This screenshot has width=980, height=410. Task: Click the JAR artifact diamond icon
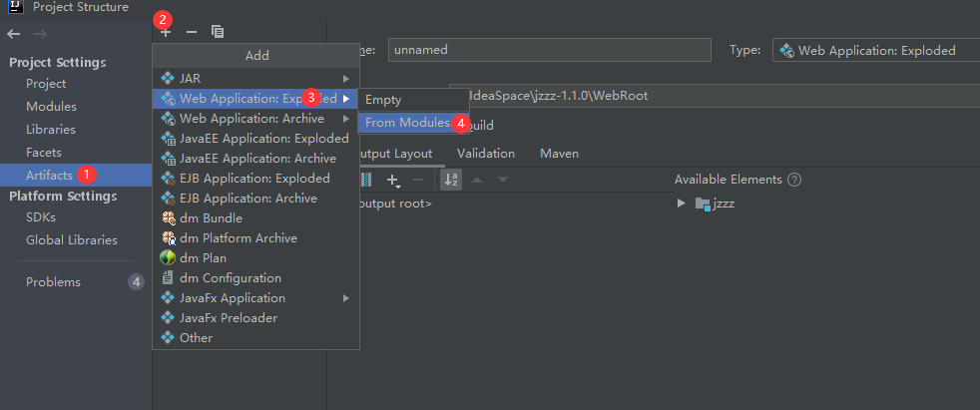click(168, 79)
